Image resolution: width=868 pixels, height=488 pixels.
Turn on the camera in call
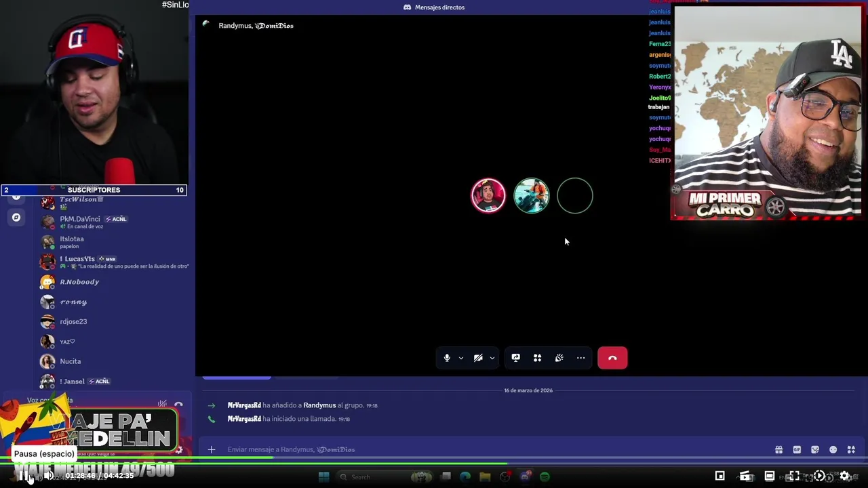click(478, 358)
